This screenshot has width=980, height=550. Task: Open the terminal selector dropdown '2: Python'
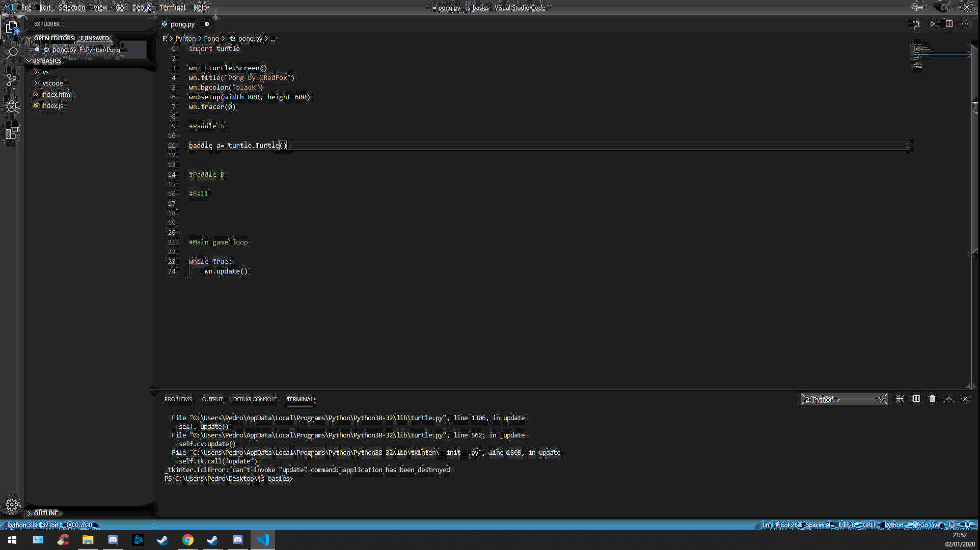844,400
